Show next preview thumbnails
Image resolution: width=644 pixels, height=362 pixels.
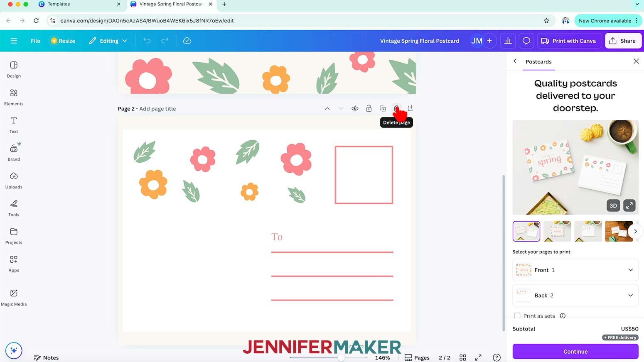click(635, 231)
